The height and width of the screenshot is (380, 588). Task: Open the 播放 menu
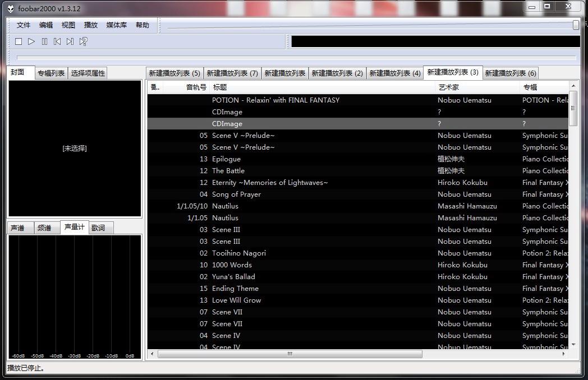[91, 25]
